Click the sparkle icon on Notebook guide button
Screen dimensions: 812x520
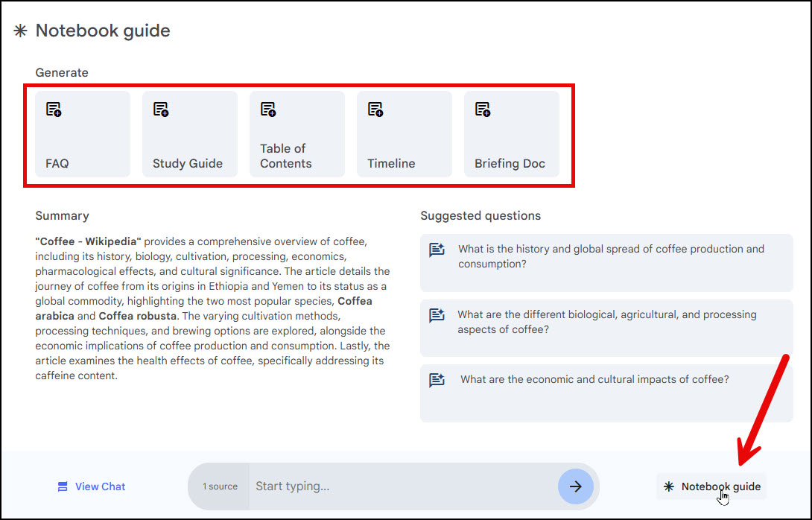pyautogui.click(x=670, y=486)
